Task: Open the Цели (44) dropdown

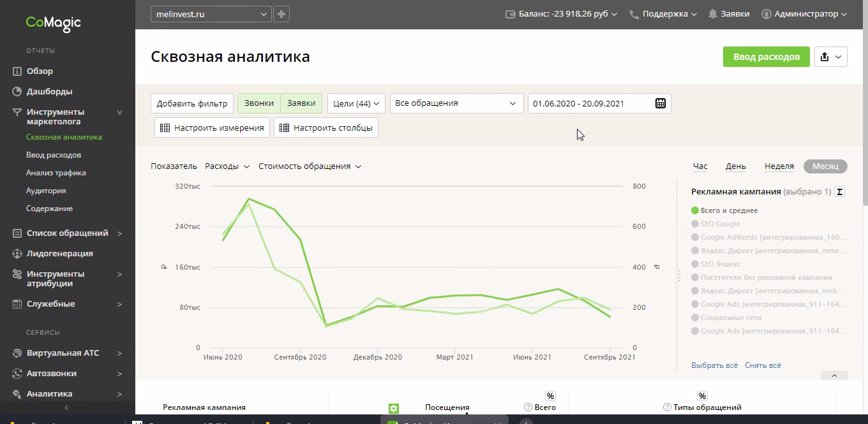Action: click(356, 103)
